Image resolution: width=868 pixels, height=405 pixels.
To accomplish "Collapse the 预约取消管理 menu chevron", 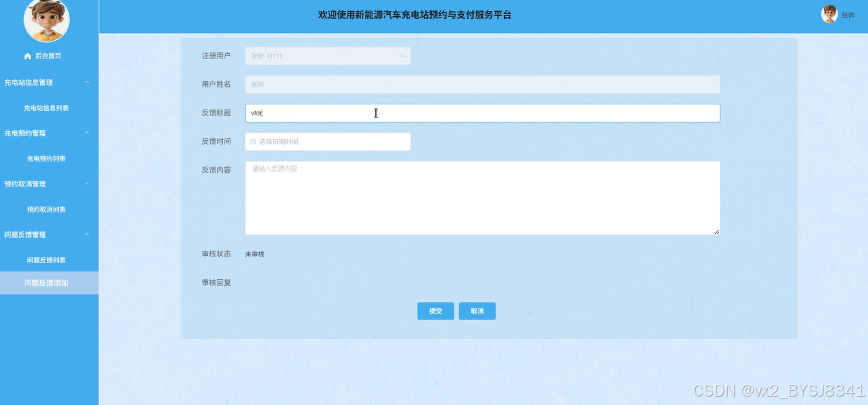I will 87,184.
